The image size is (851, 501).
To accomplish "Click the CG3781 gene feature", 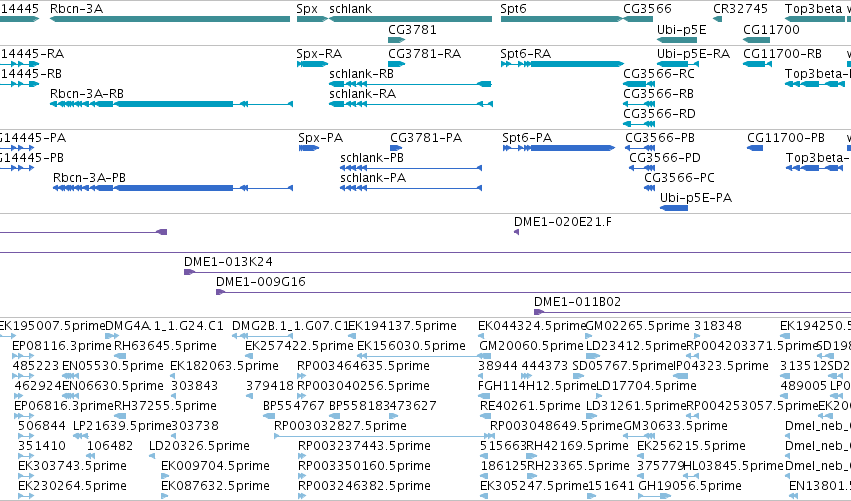I will 397,40.
